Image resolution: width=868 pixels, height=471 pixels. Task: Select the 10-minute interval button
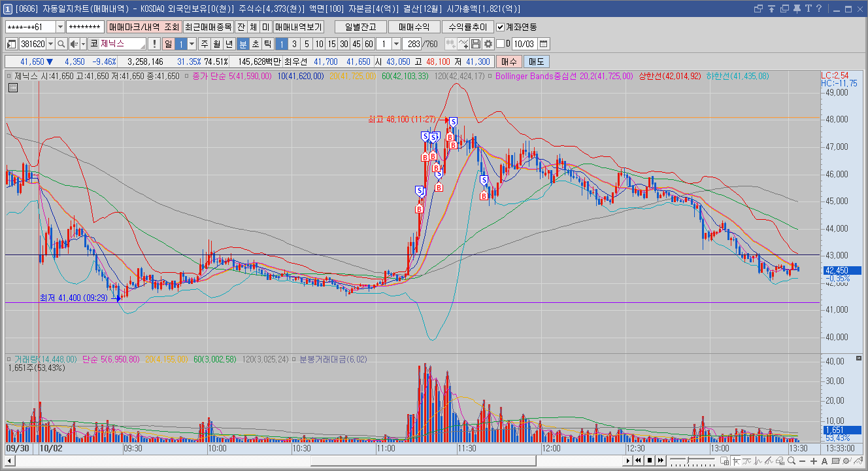tap(319, 44)
